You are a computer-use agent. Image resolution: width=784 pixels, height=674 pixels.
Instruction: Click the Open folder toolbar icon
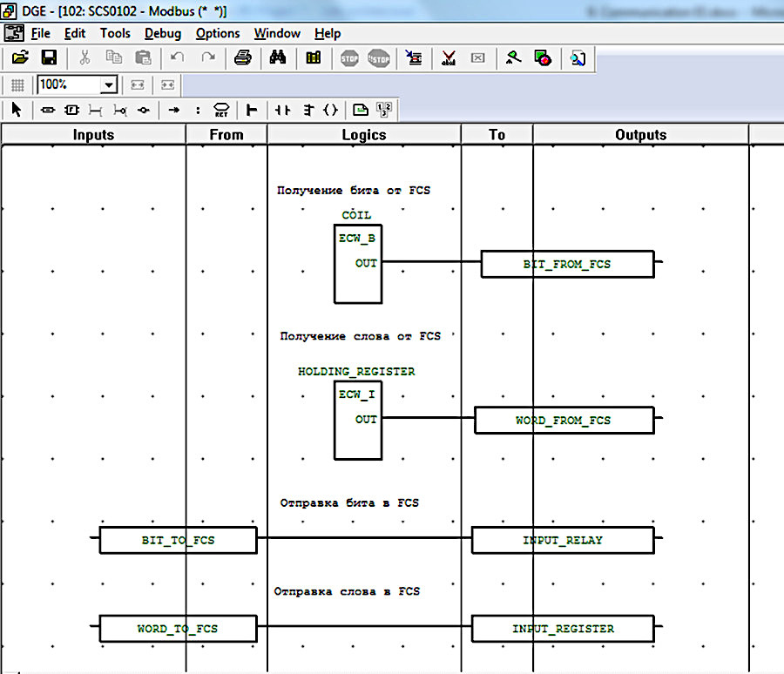[x=20, y=58]
